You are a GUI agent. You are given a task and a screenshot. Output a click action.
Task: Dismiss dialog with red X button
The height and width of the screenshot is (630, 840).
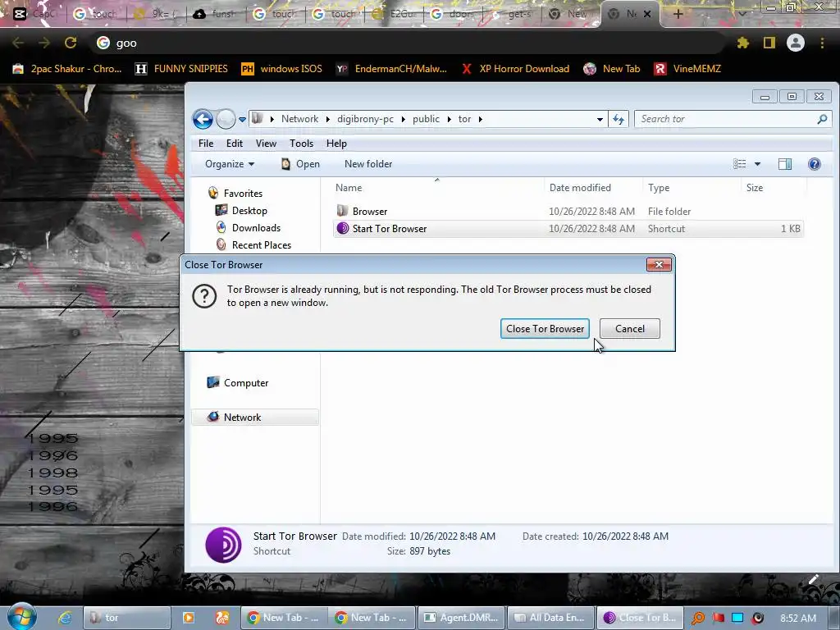(x=659, y=265)
